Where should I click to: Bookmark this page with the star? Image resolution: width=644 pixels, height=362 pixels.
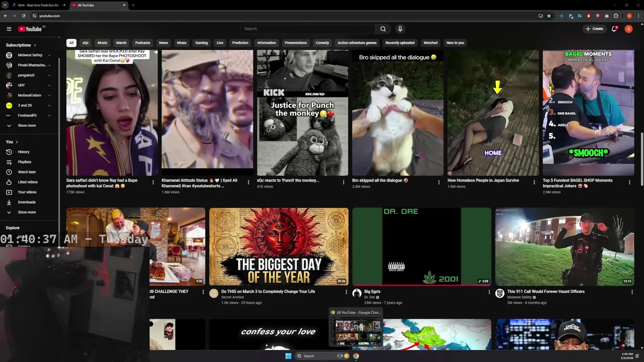coord(549,16)
